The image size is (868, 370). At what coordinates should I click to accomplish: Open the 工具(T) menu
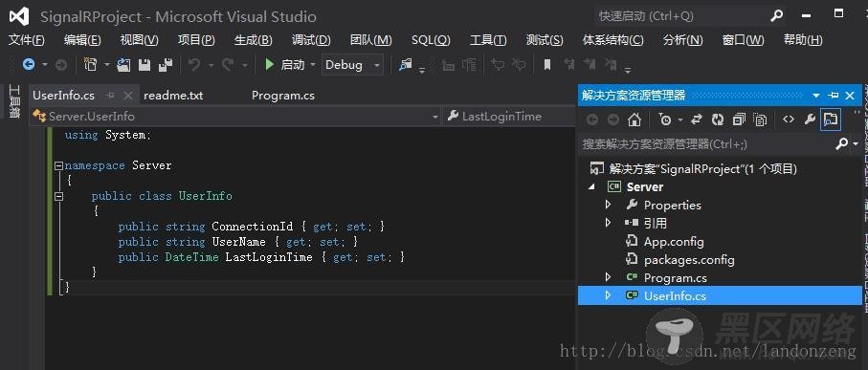point(488,40)
